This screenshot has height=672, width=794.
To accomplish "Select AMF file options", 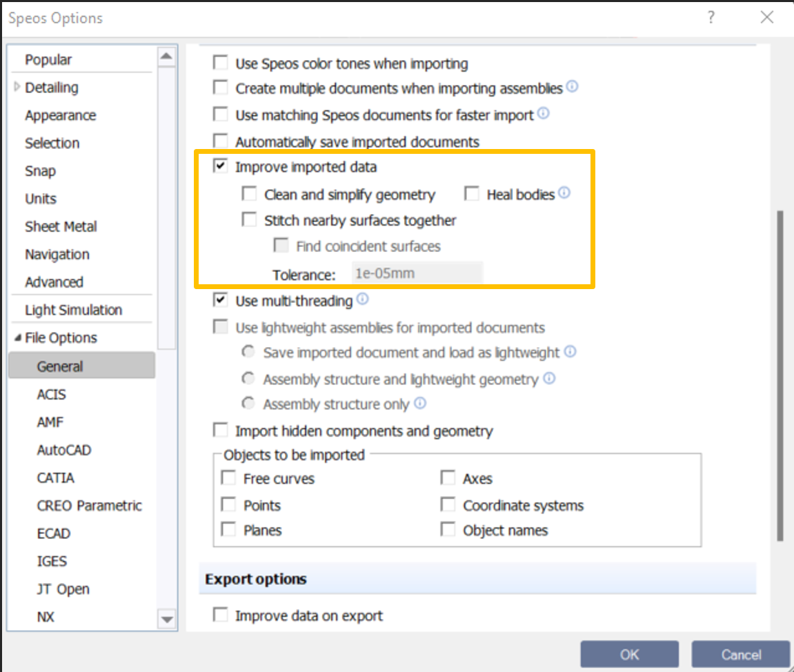I will pyautogui.click(x=50, y=422).
